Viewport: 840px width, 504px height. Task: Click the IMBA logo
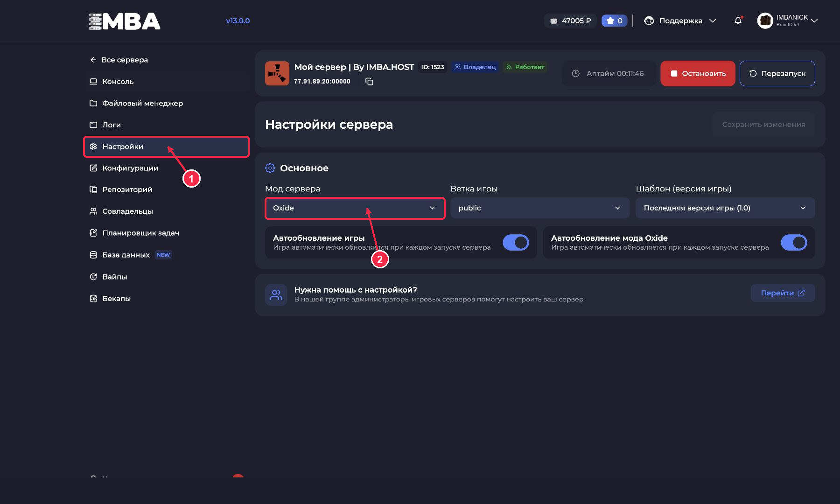click(125, 21)
